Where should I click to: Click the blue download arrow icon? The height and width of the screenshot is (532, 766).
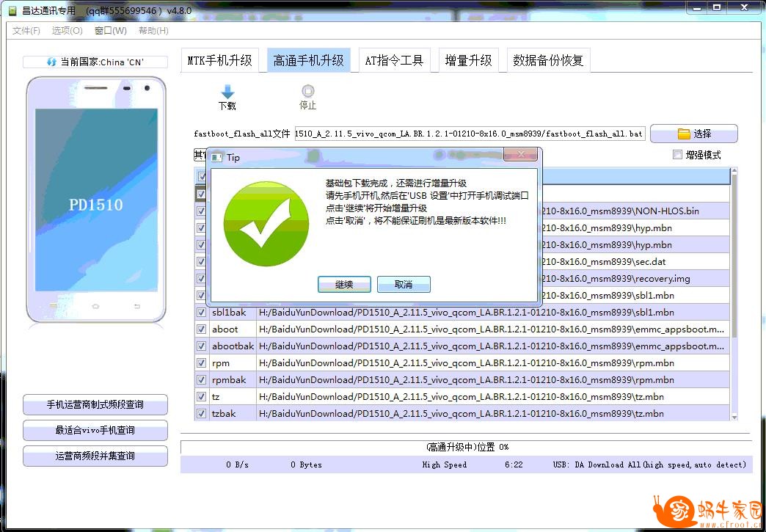227,91
